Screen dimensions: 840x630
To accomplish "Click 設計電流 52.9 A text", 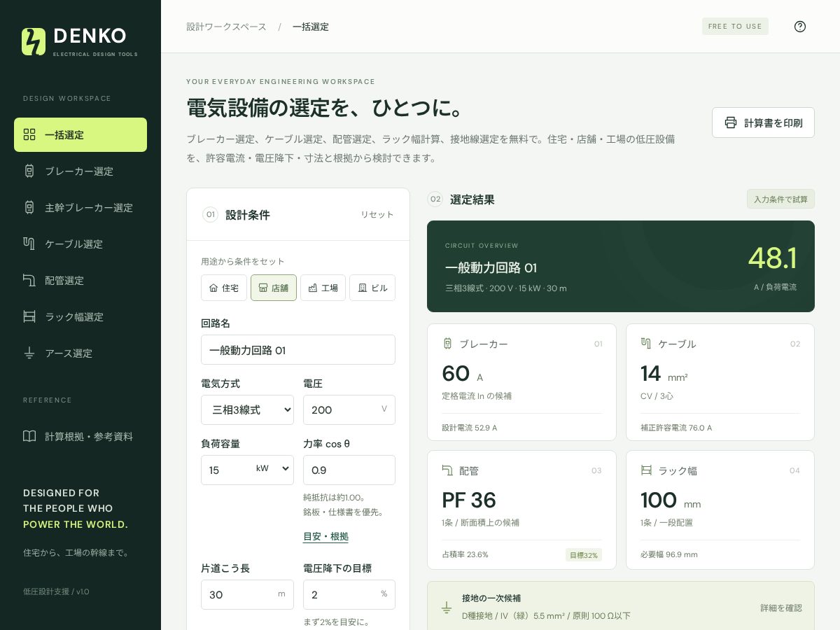I will point(470,428).
